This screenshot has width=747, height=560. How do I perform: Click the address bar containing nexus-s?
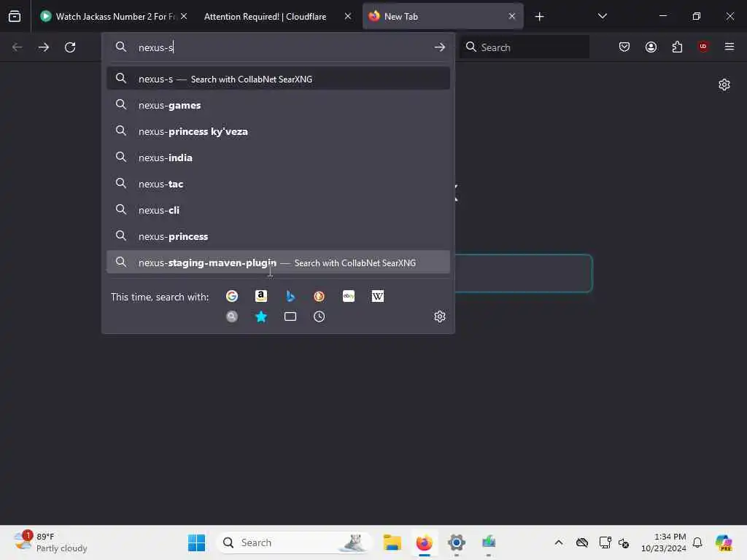278,47
